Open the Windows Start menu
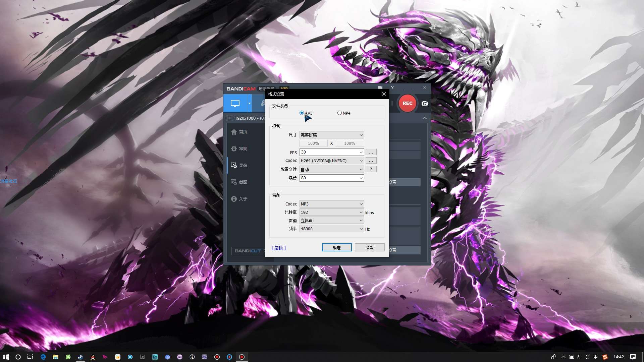 pyautogui.click(x=6, y=357)
